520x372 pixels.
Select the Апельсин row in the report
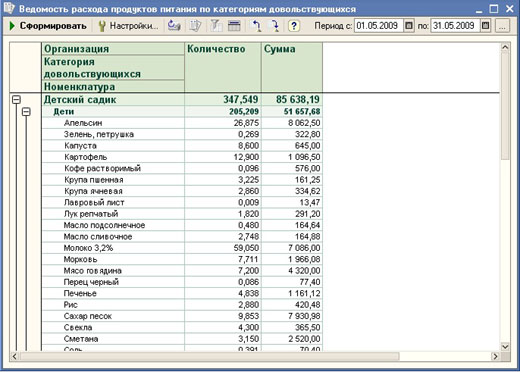coord(182,123)
